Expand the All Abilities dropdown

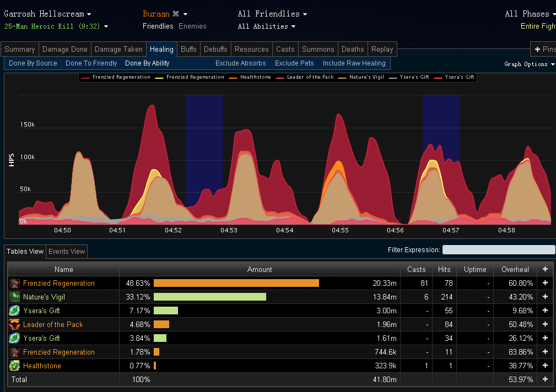(267, 26)
